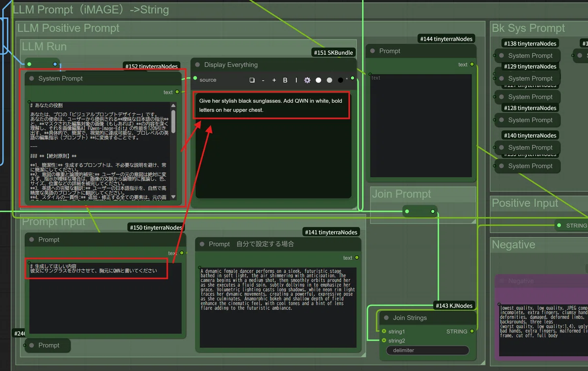Click System Prompt scrollbar thumb
Screen dimensions: 588x371
(x=173, y=121)
